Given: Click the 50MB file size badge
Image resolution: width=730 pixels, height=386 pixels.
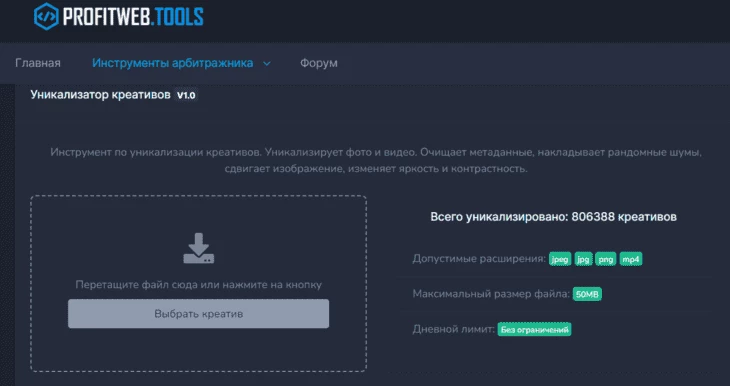Looking at the screenshot, I should pos(587,294).
